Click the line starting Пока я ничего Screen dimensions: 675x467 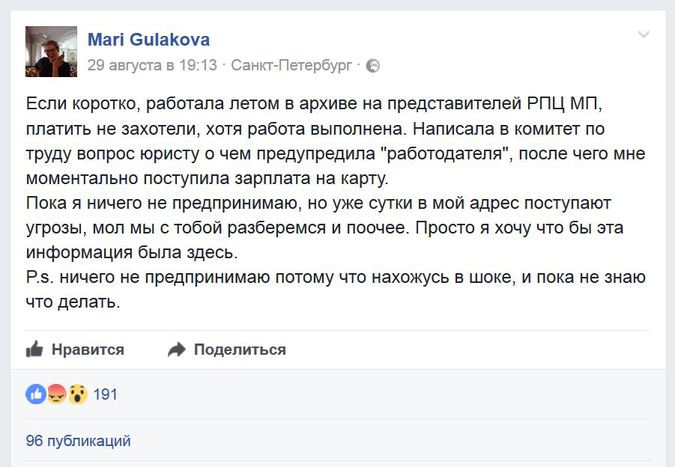point(318,203)
